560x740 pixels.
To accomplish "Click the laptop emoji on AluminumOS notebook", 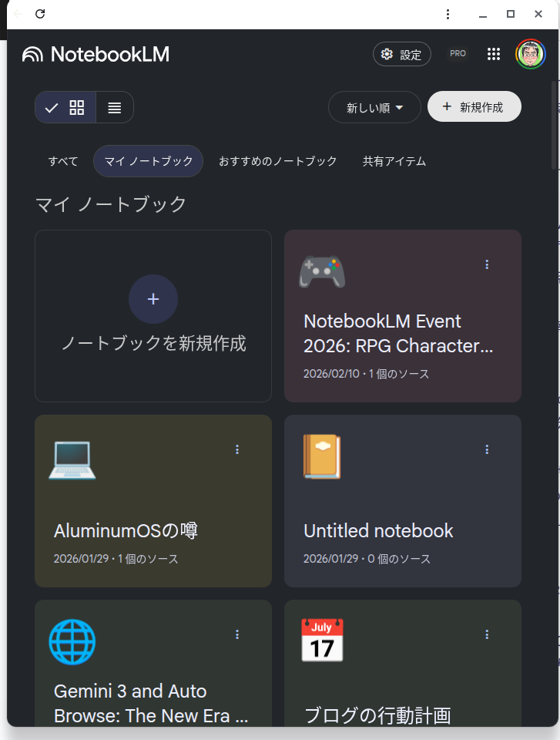I will (72, 459).
